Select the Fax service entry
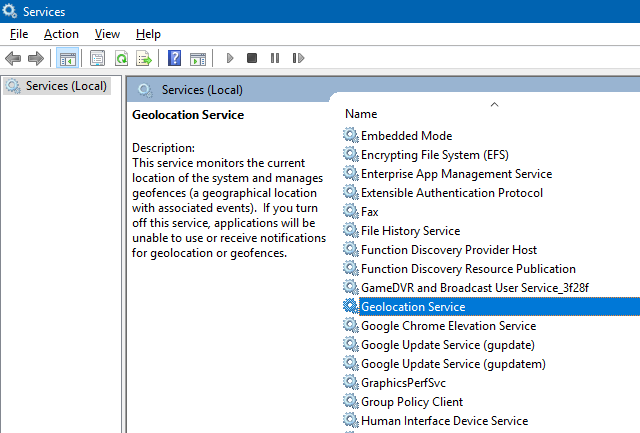 click(x=369, y=212)
